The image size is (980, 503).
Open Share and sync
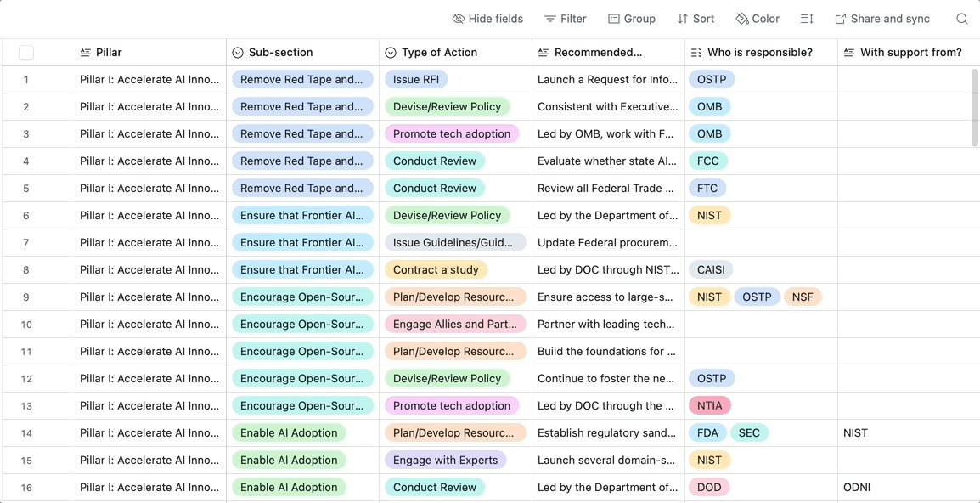(x=882, y=19)
